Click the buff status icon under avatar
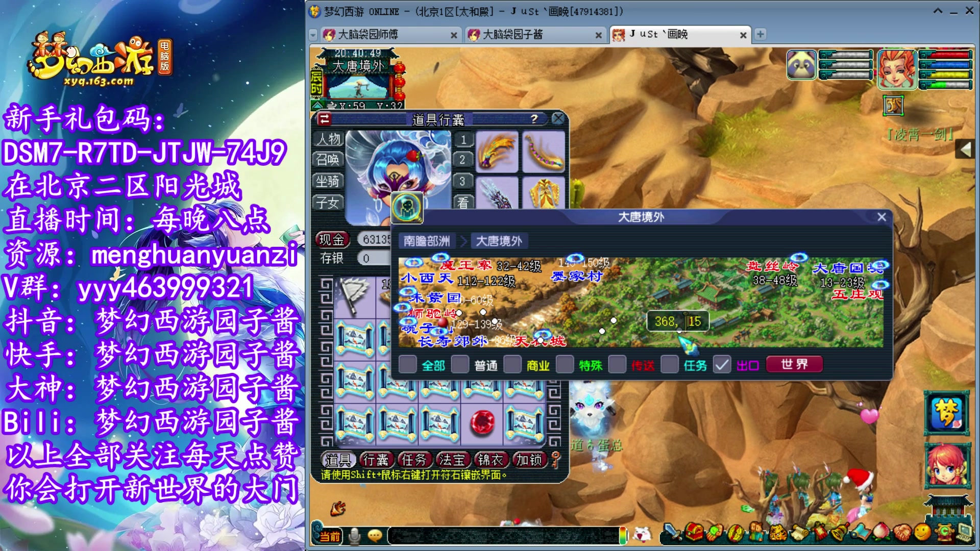The image size is (980, 551). (x=893, y=106)
